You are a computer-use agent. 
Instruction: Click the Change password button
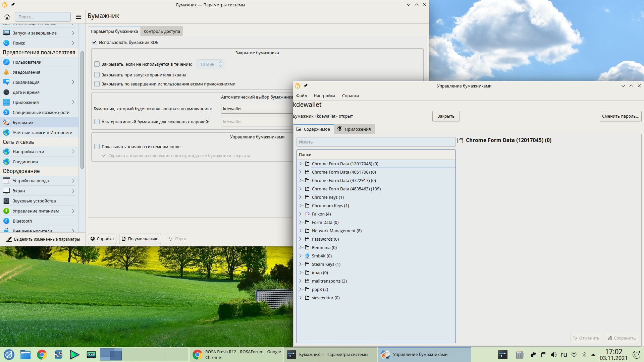point(620,116)
